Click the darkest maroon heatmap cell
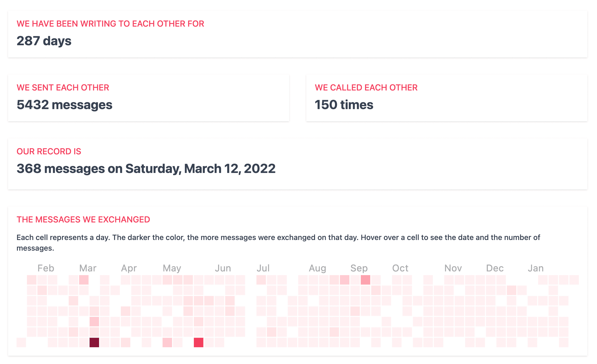Image resolution: width=597 pixels, height=364 pixels. click(94, 342)
